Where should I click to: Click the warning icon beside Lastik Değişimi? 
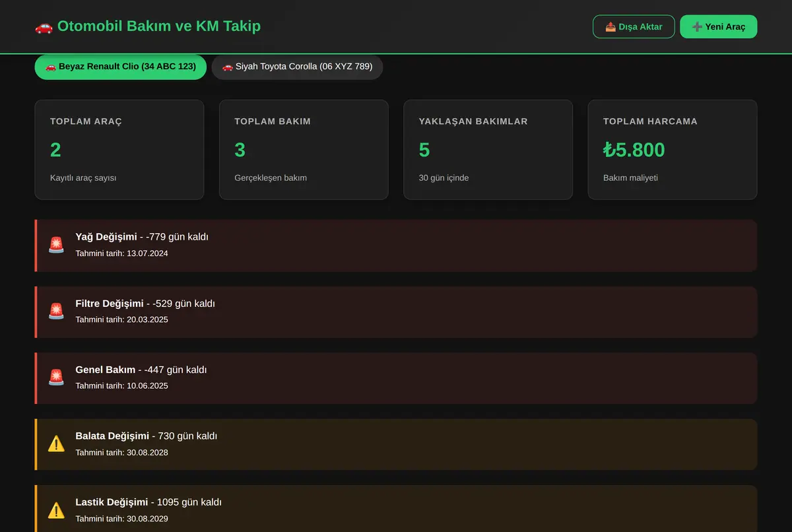[56, 510]
